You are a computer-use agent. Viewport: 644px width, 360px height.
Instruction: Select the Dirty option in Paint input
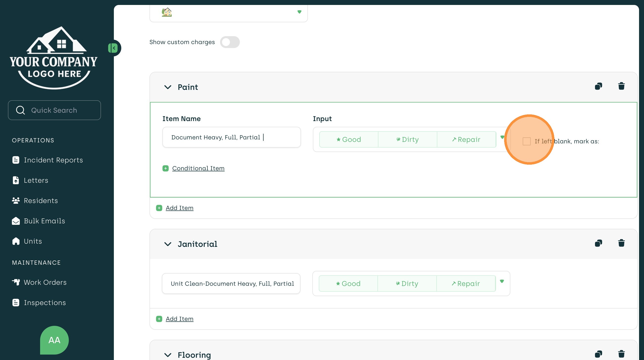point(407,139)
